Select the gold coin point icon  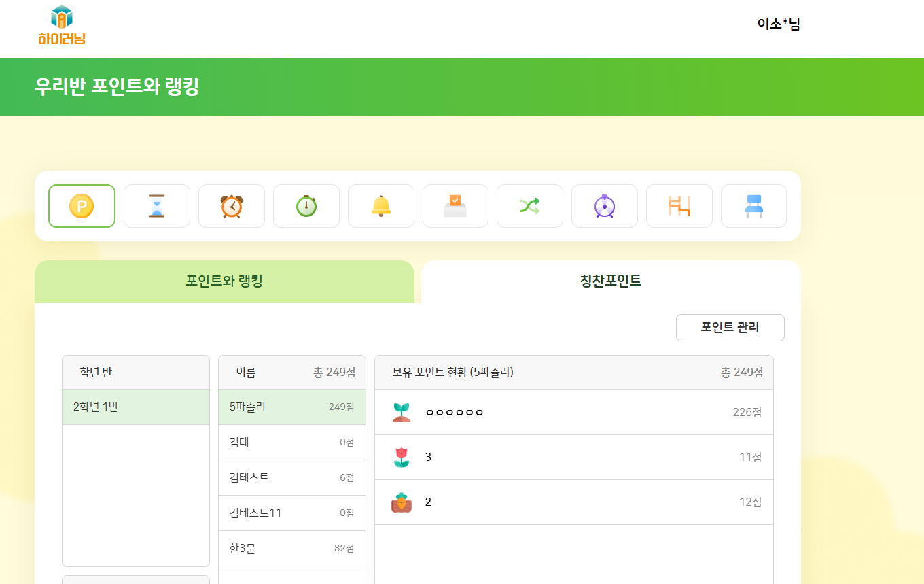(x=82, y=206)
